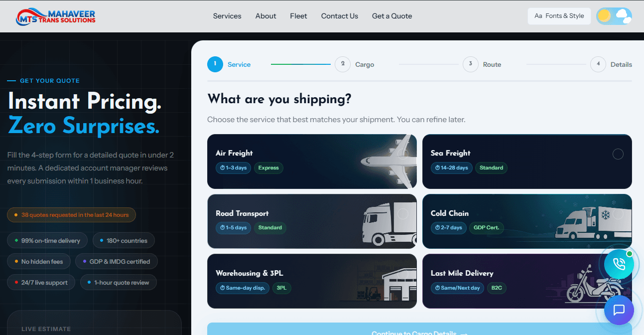Choose the Road Transport service title

pos(242,213)
